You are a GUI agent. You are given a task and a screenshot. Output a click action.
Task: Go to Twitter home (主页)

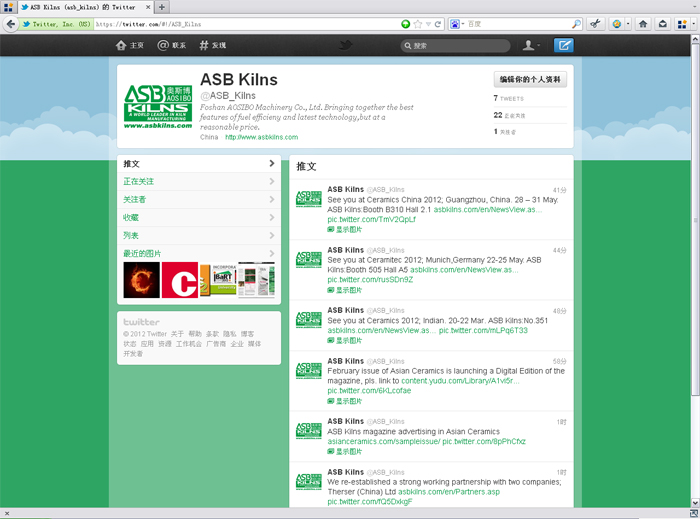pos(130,45)
